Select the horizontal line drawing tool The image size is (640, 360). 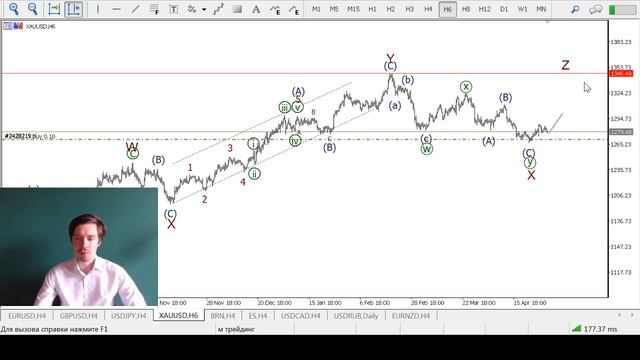pos(116,9)
